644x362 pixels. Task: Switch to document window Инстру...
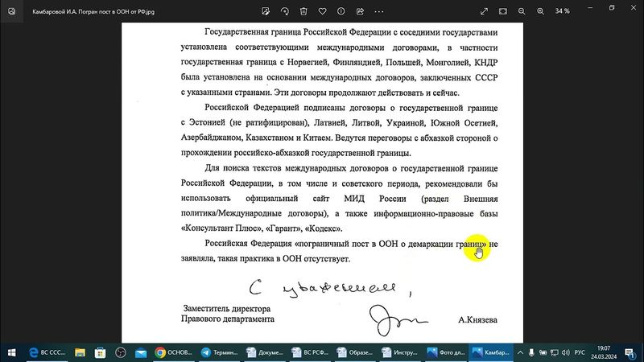click(x=399, y=352)
